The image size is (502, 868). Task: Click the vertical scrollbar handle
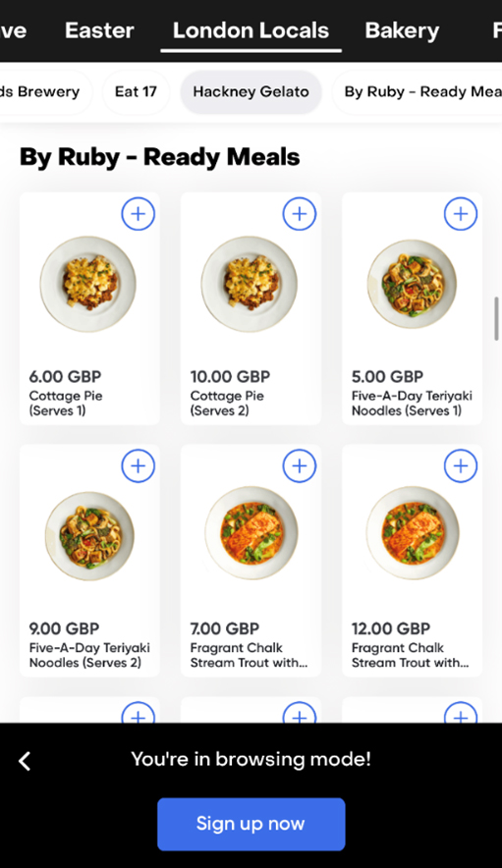[x=496, y=318]
